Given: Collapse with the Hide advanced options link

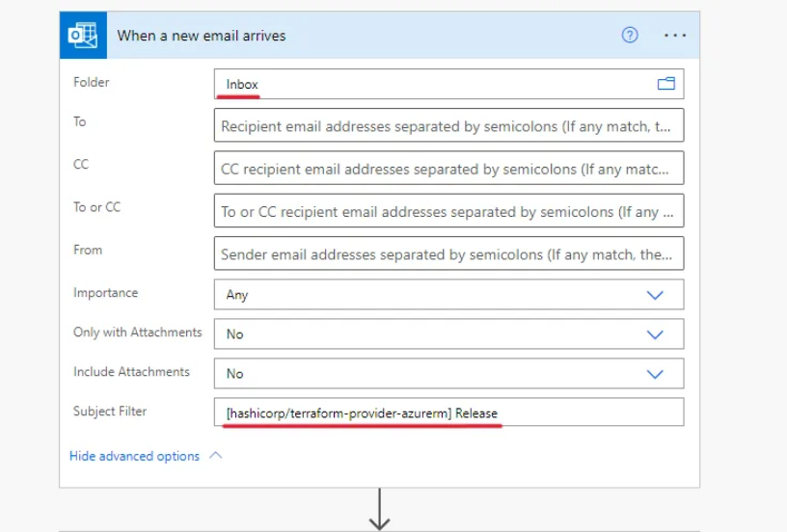Looking at the screenshot, I should tap(134, 456).
